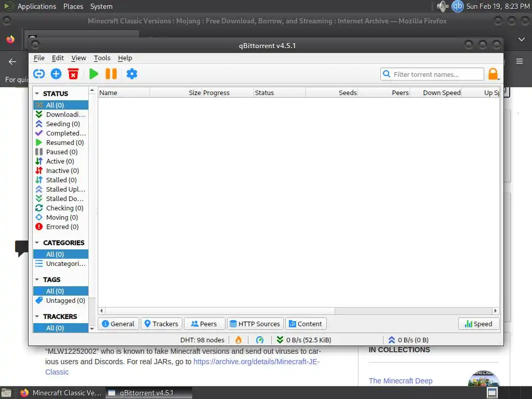Click the Filter torrent names field
This screenshot has width=532, height=399.
[x=432, y=74]
